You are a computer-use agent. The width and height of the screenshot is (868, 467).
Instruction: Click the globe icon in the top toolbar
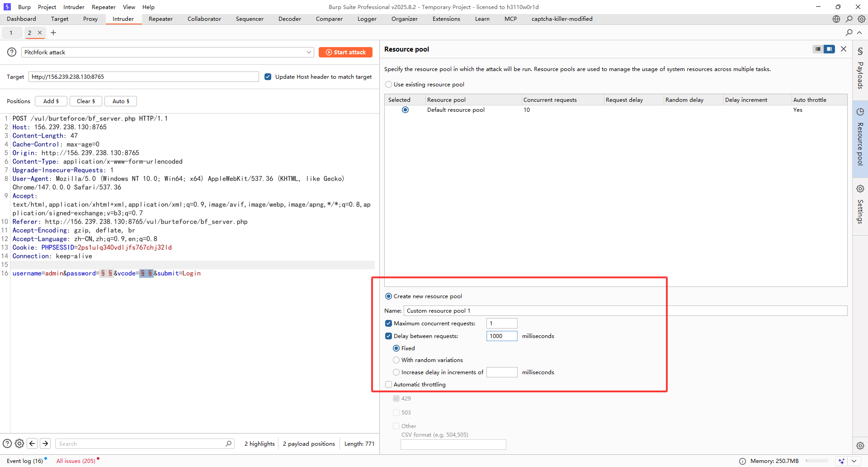pos(836,19)
